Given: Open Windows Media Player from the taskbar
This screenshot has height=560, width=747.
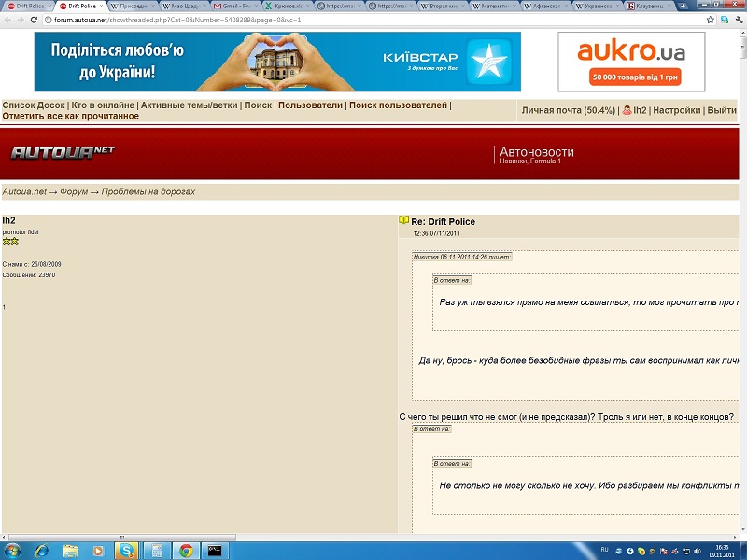Looking at the screenshot, I should [x=97, y=551].
